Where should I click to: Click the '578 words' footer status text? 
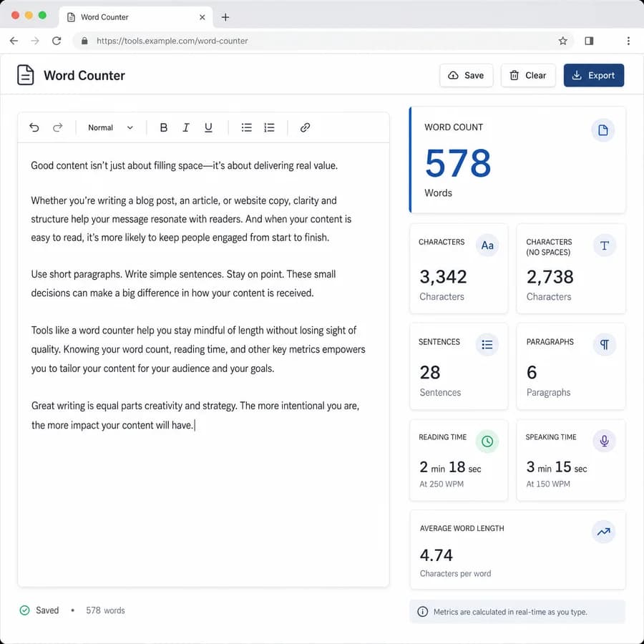(105, 610)
